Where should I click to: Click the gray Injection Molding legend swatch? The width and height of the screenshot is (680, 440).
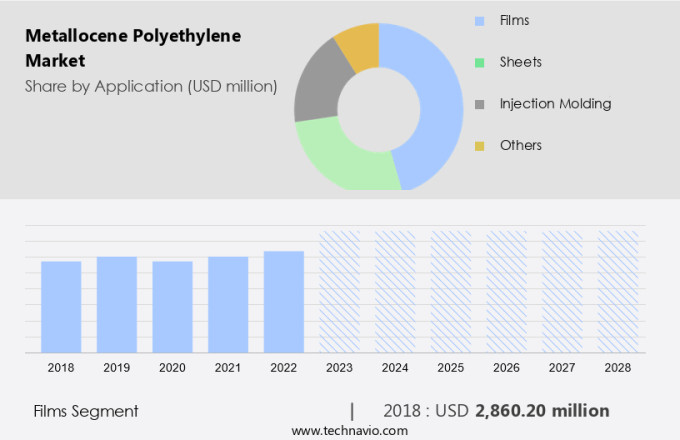tap(480, 104)
